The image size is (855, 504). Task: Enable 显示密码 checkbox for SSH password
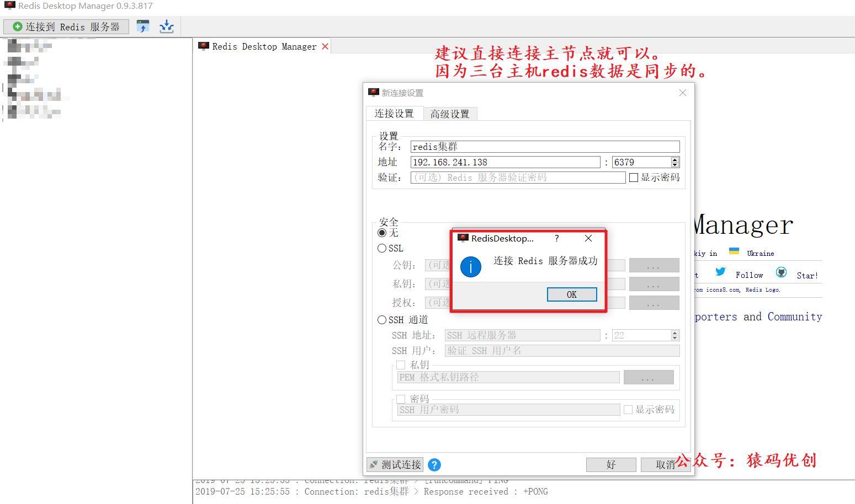(x=628, y=410)
